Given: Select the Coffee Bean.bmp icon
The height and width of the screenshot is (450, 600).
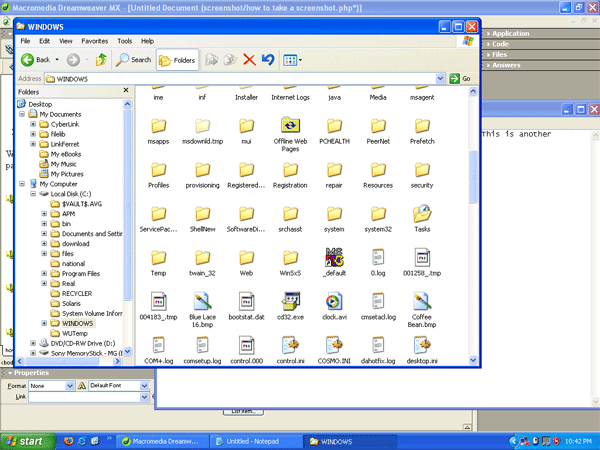Looking at the screenshot, I should coord(422,302).
